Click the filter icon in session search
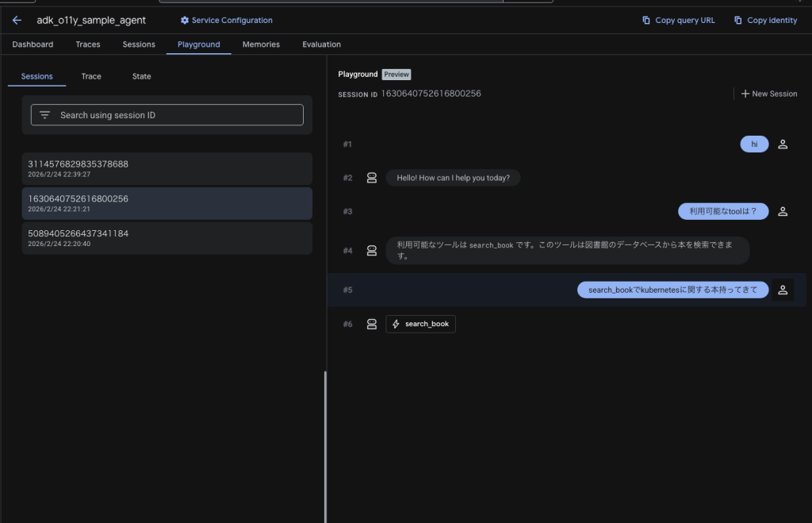Image resolution: width=812 pixels, height=523 pixels. (45, 115)
